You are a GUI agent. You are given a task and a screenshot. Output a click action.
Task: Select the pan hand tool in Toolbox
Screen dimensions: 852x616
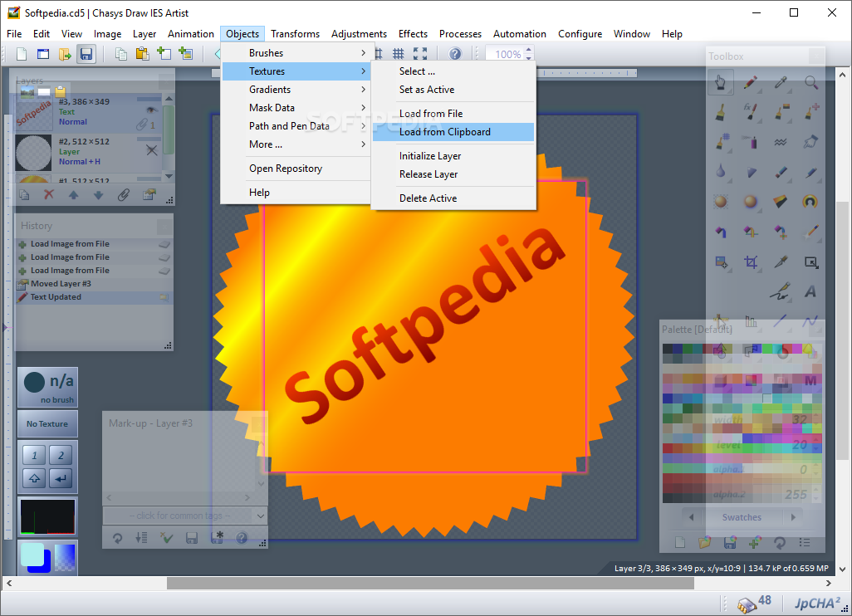721,82
